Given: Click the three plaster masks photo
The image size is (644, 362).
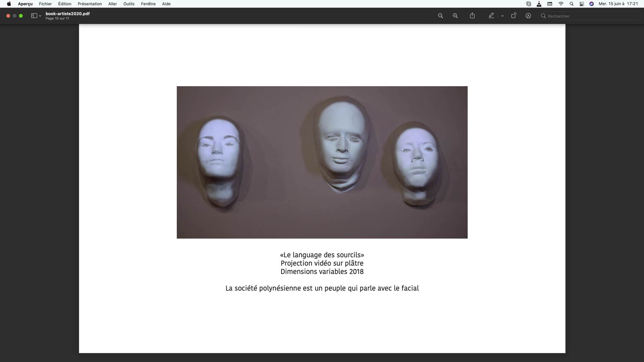Looking at the screenshot, I should (x=322, y=162).
